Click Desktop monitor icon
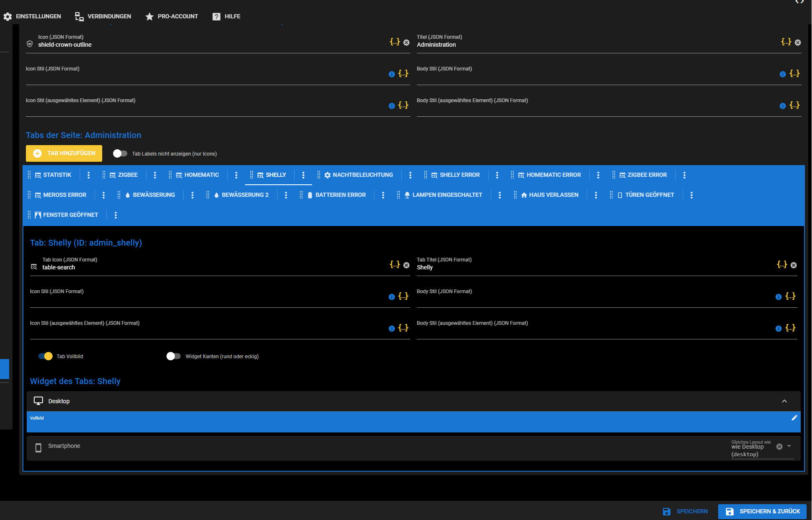Screen dimensions: 812x520 pos(38,401)
